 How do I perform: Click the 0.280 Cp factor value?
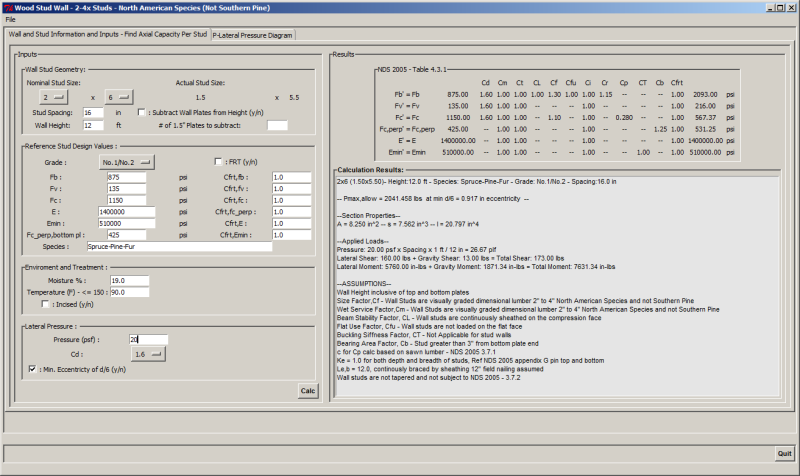pos(624,117)
